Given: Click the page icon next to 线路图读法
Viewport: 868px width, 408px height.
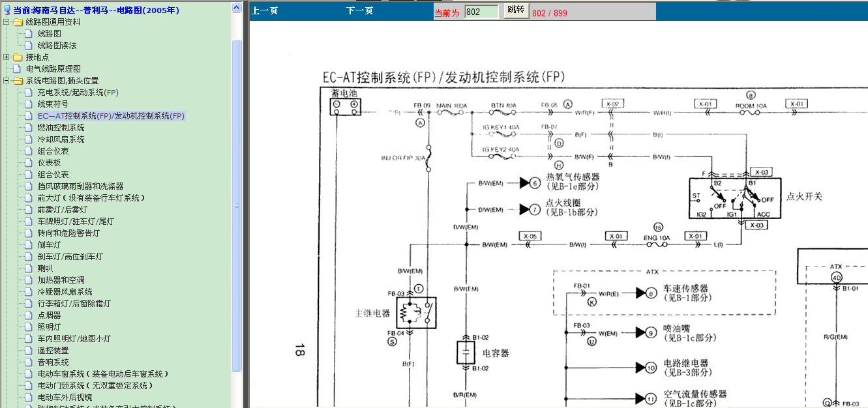Looking at the screenshot, I should pyautogui.click(x=29, y=46).
